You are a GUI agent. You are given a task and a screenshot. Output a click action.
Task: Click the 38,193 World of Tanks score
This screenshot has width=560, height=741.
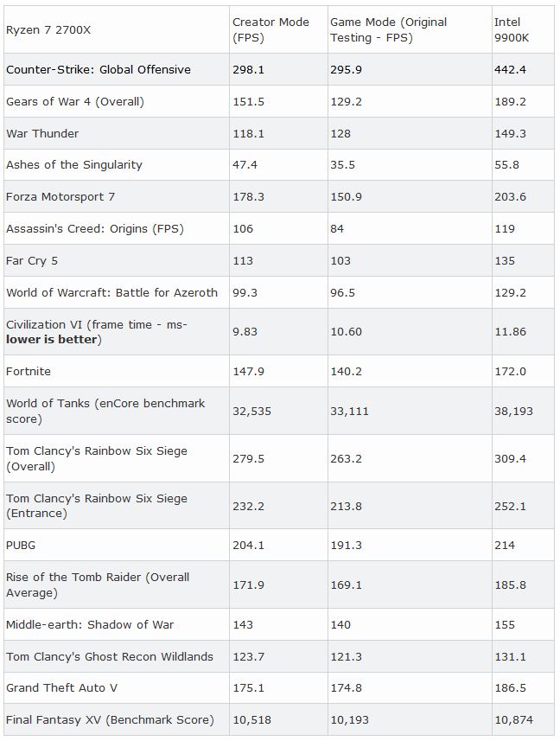click(513, 411)
